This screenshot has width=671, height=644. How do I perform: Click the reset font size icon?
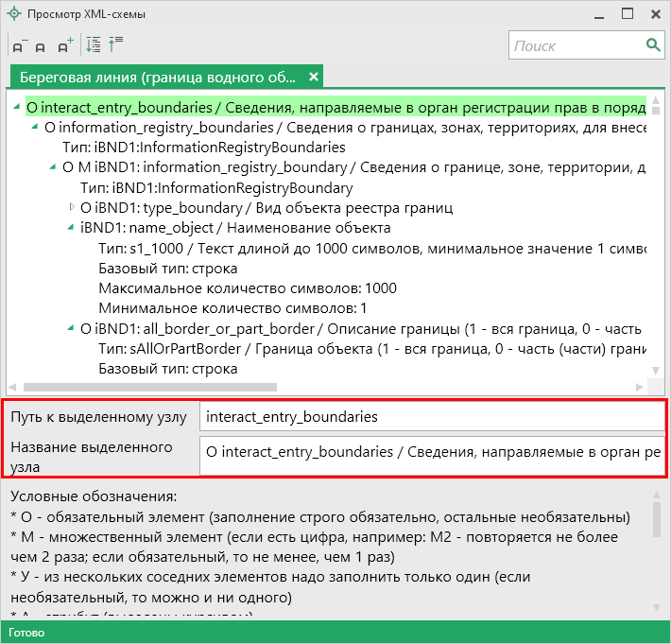[41, 46]
